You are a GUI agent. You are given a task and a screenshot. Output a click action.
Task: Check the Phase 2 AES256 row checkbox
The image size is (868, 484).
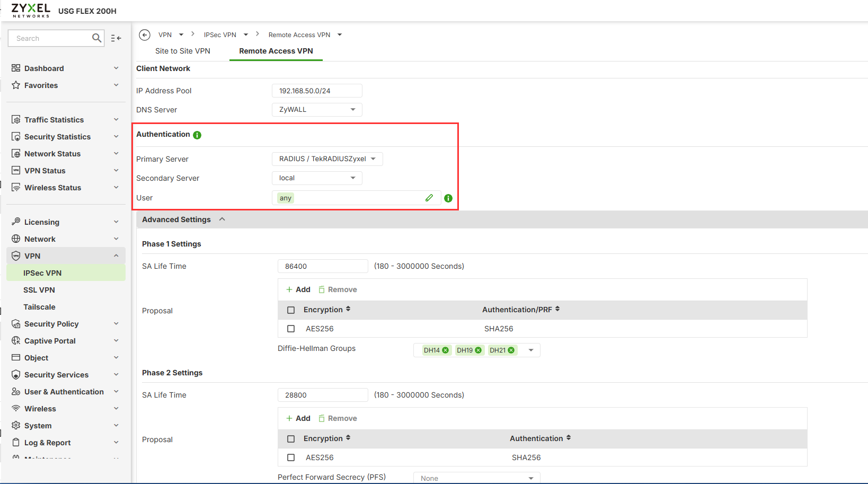pyautogui.click(x=291, y=457)
